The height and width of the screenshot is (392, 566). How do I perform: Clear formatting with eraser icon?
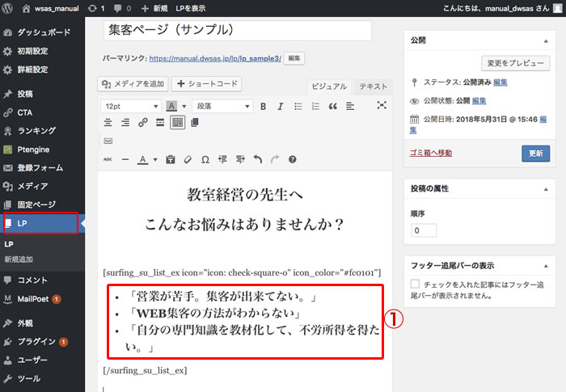pos(188,159)
